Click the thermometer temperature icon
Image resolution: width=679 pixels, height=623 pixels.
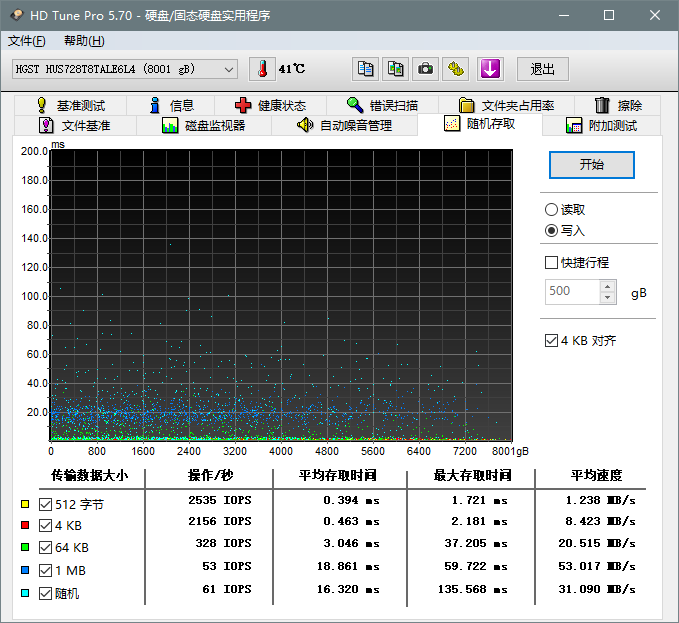click(x=262, y=69)
